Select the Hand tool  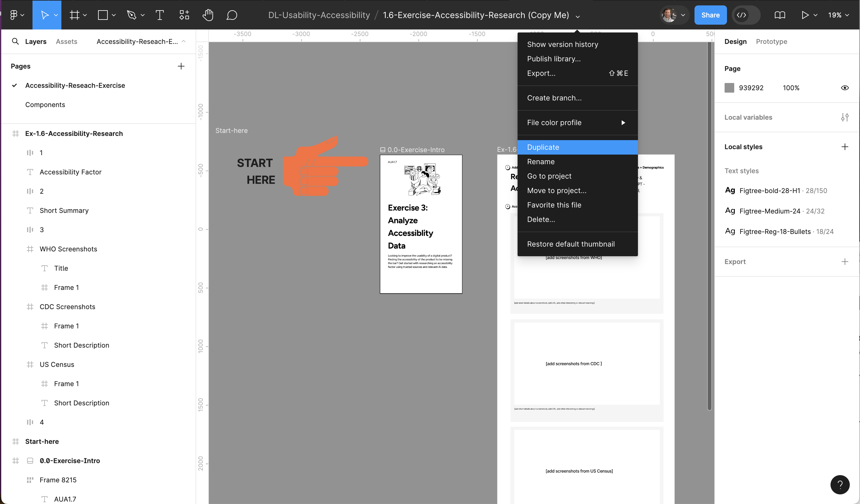click(208, 15)
